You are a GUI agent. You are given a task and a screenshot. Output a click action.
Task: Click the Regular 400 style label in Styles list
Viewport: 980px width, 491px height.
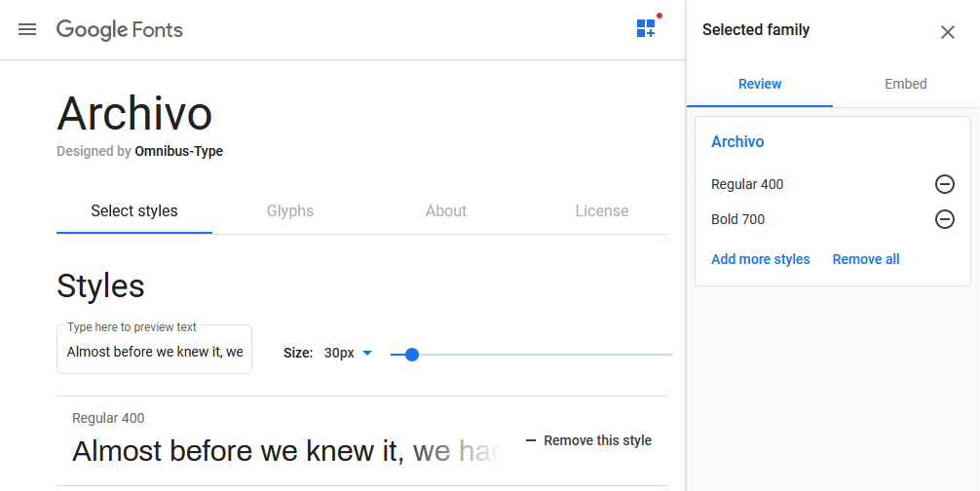108,418
